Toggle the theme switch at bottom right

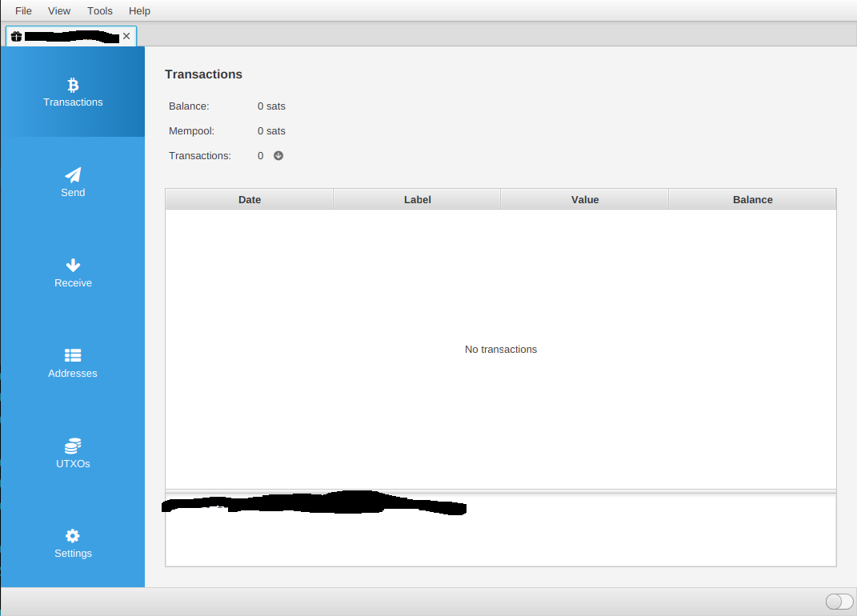point(837,601)
